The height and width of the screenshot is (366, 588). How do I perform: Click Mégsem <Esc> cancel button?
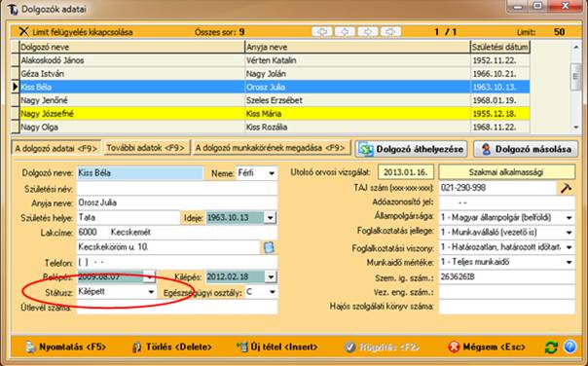tap(487, 348)
